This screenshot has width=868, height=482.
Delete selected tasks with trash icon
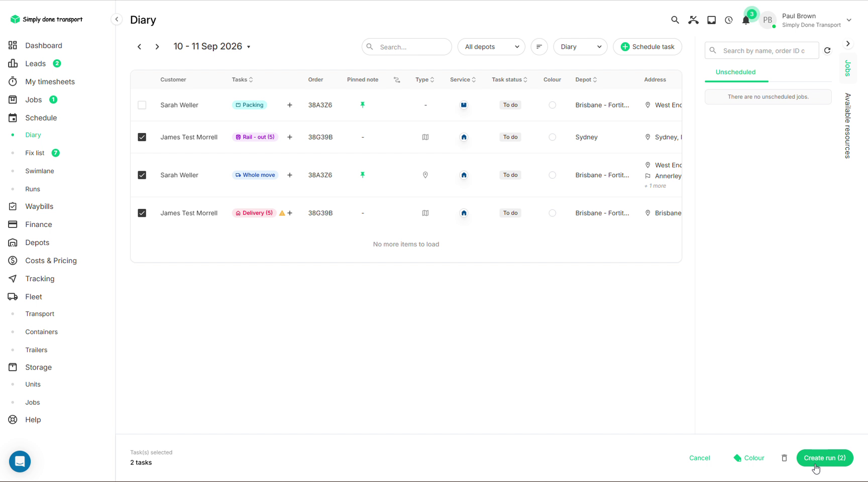tap(784, 458)
